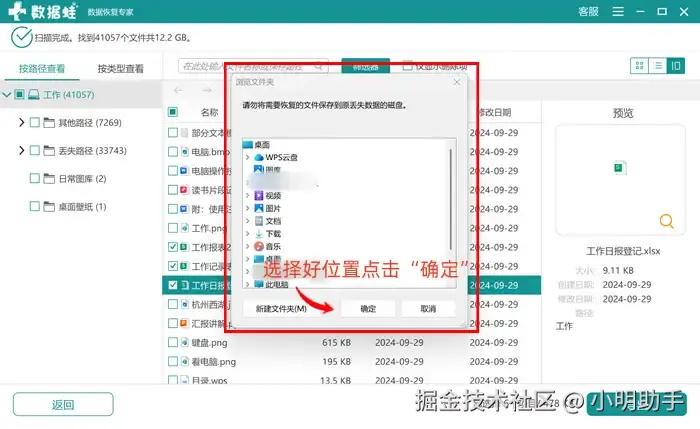Switch to list view mode

tap(658, 66)
